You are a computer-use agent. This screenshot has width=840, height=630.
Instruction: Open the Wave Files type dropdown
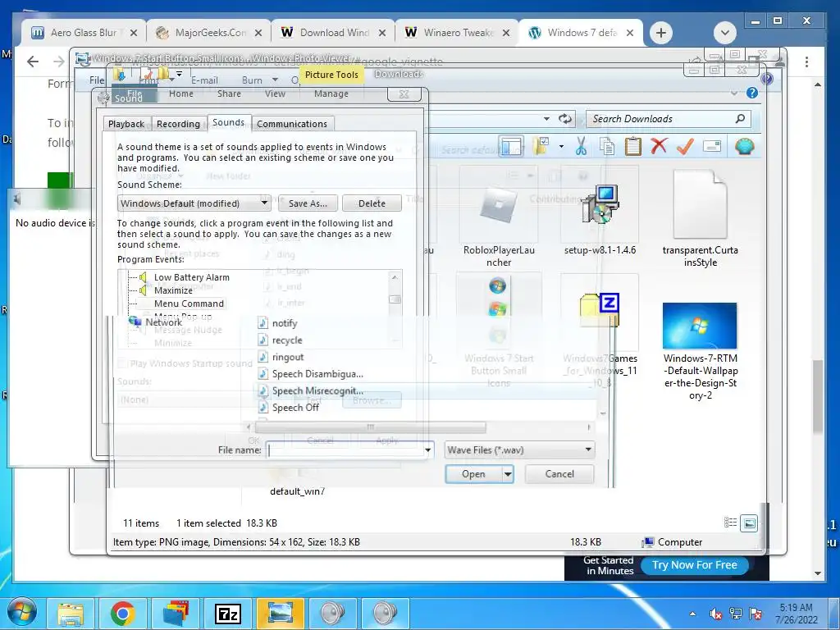point(519,450)
